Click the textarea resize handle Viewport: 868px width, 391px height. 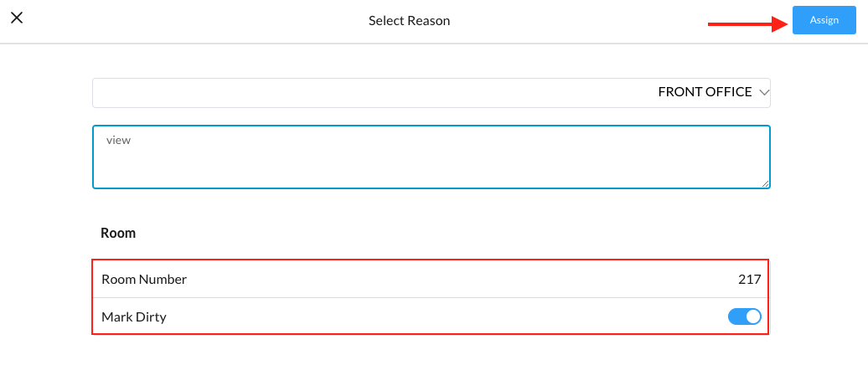(766, 184)
